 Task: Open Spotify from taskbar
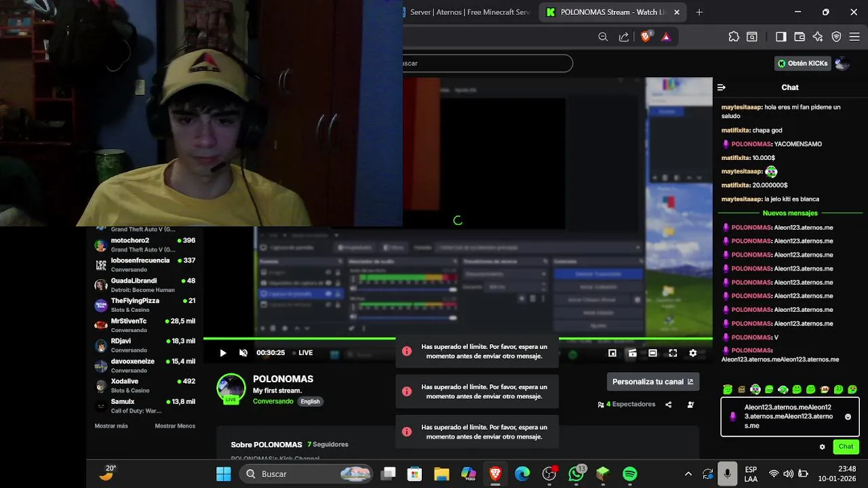click(630, 474)
